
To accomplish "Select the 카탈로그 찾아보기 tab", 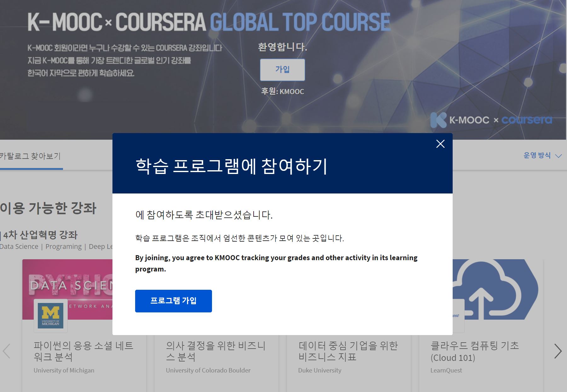I will coord(30,156).
